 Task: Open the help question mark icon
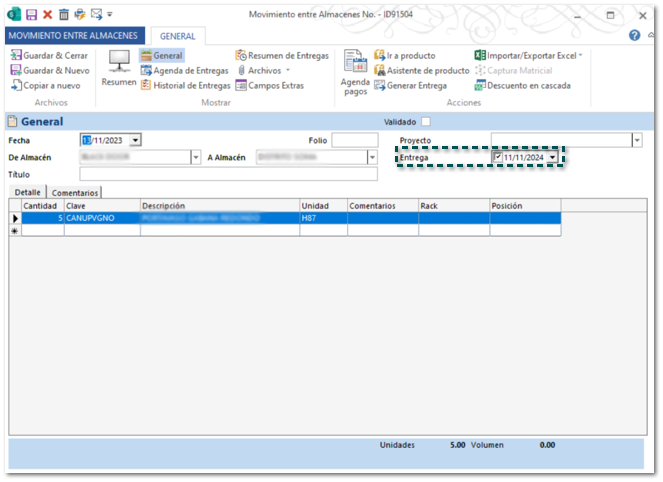click(x=634, y=35)
